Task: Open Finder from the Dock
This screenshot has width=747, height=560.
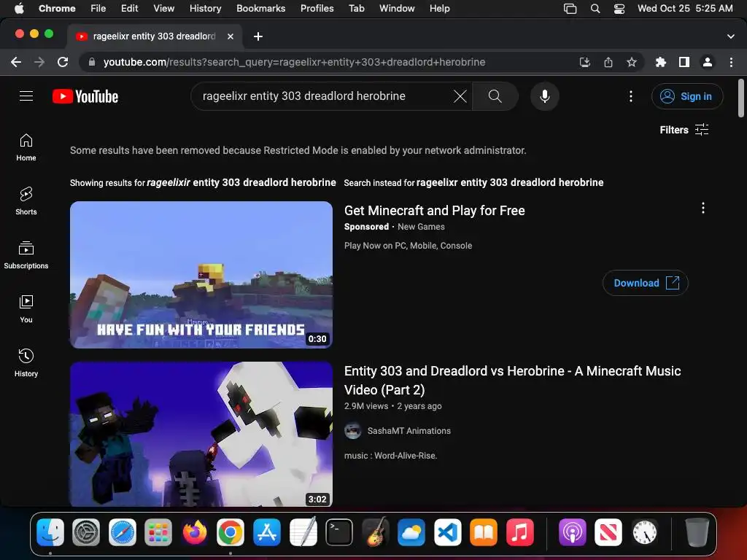Action: tap(50, 532)
